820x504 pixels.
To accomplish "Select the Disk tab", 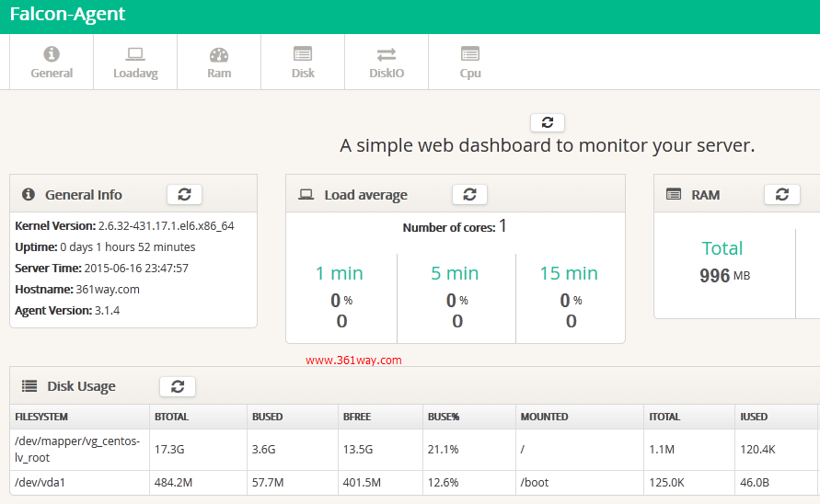I will 303,63.
